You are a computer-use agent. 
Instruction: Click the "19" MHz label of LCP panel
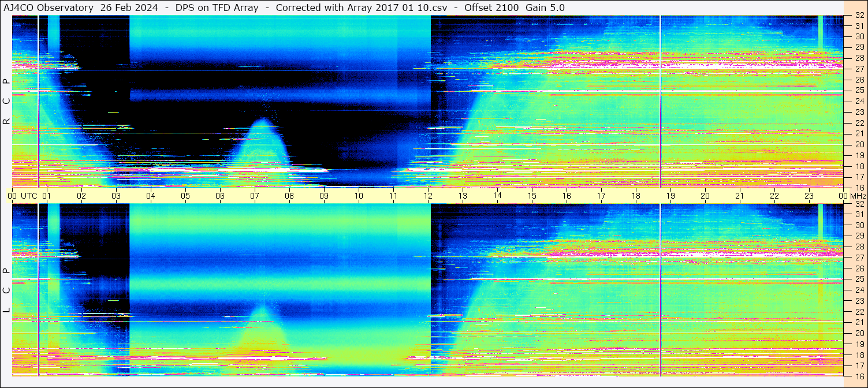click(859, 344)
